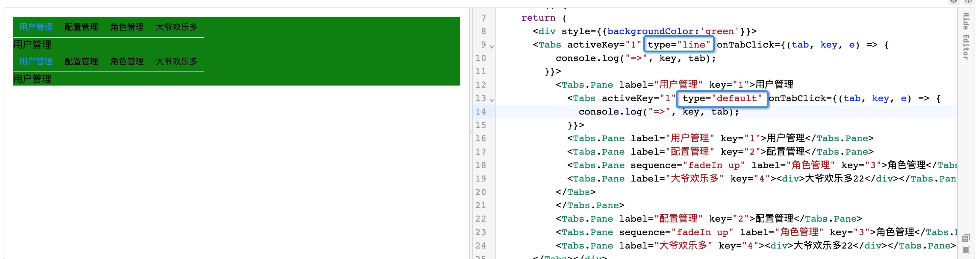Screen dimensions: 980x259
Task: Click type="line" attribute on code line 9
Action: tap(679, 45)
